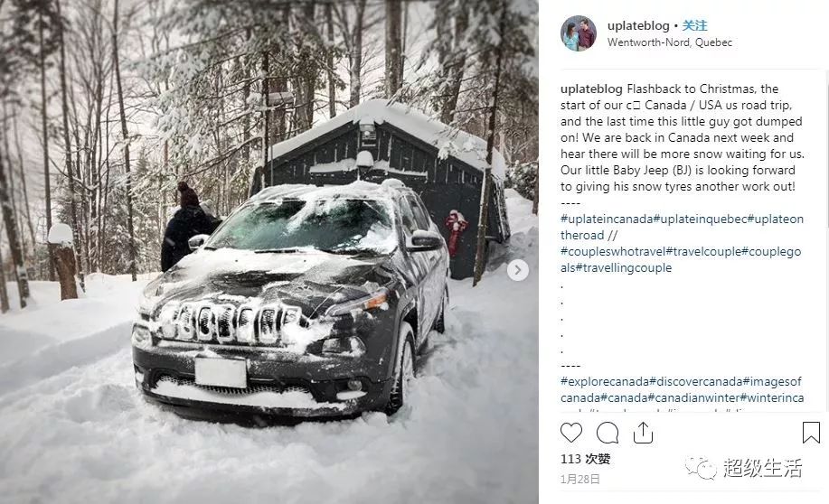
Task: Open #uplateincanada hashtag
Action: 607,219
